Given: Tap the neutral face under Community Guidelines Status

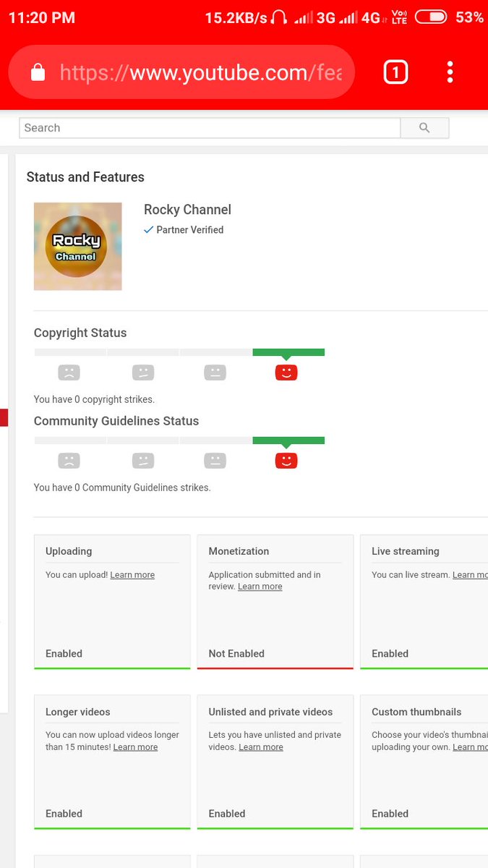Looking at the screenshot, I should [x=215, y=461].
